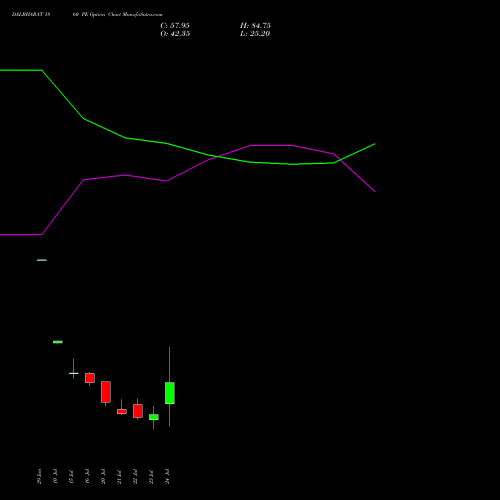
Task: Click the green indicator line's right end
Action: [375, 144]
